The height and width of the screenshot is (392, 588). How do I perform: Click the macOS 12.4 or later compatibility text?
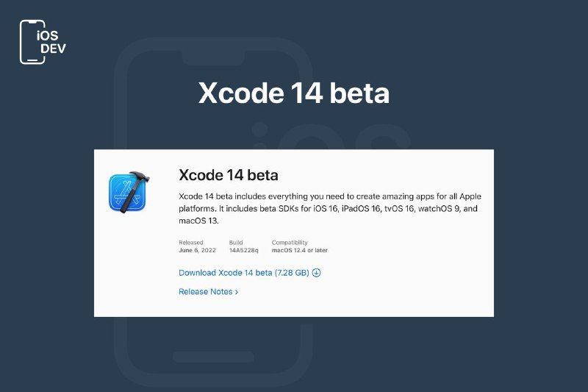coord(300,250)
